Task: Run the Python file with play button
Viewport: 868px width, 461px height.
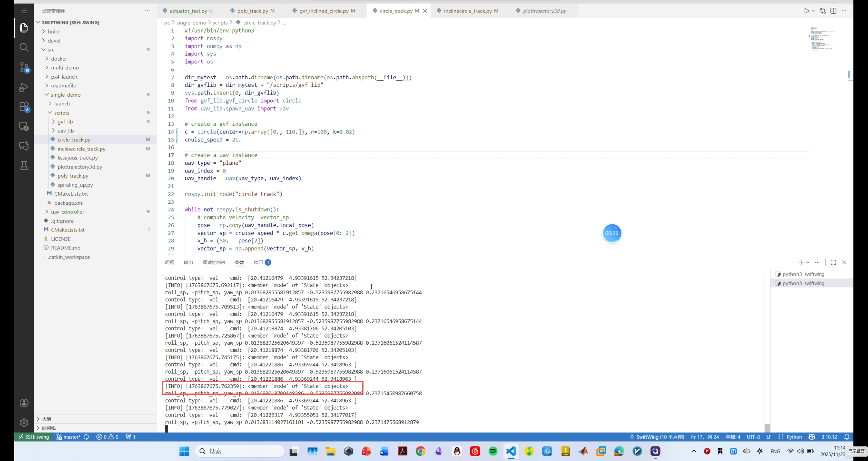Action: coord(807,11)
